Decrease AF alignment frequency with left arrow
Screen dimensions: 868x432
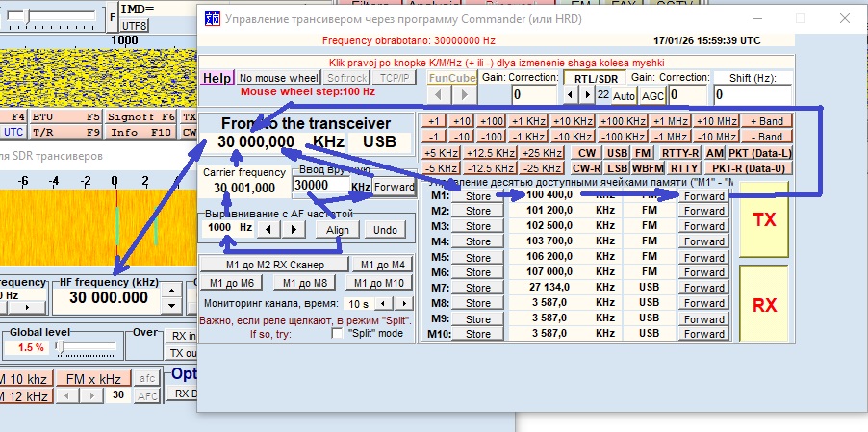pyautogui.click(x=268, y=228)
